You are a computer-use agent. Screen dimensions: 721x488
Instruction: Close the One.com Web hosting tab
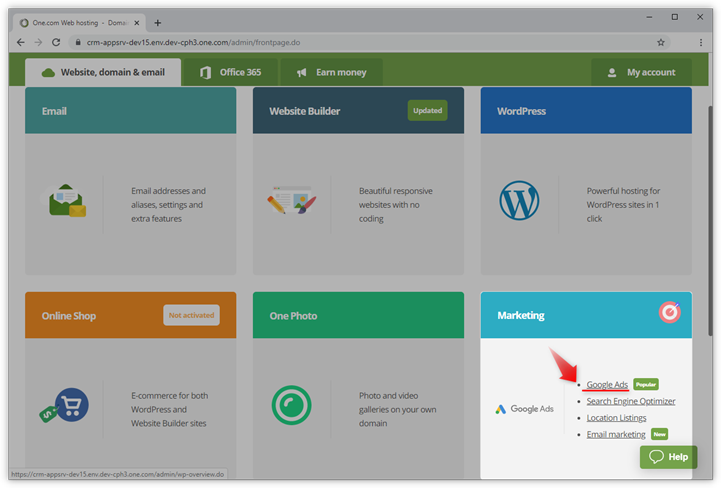click(x=137, y=23)
